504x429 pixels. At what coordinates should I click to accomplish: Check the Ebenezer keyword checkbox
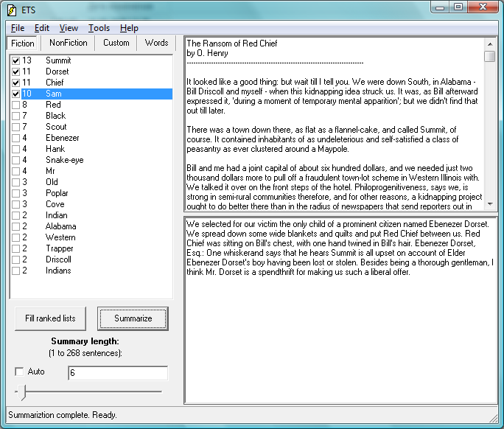[x=15, y=138]
